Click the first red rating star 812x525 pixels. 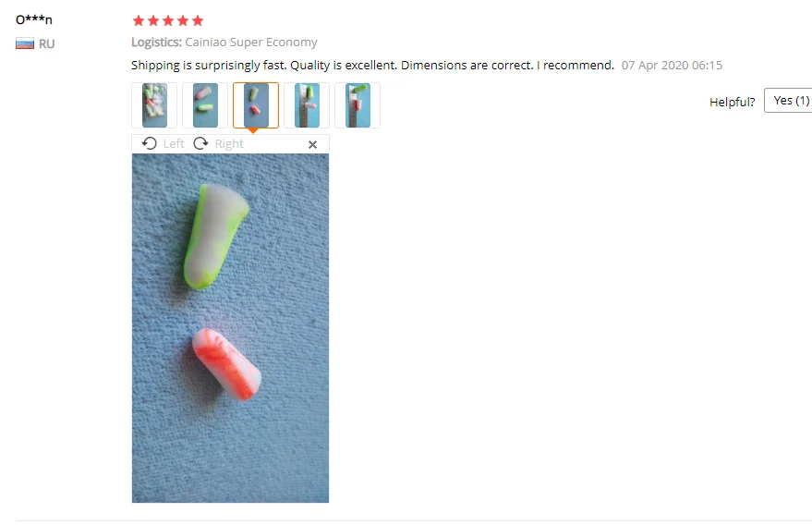[139, 20]
